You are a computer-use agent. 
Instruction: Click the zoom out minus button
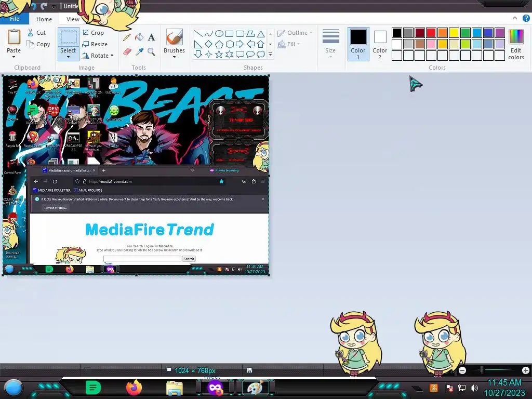[x=462, y=370]
